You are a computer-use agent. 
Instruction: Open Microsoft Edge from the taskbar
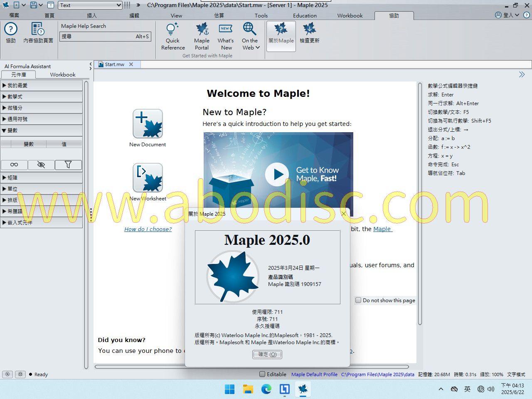(x=266, y=389)
